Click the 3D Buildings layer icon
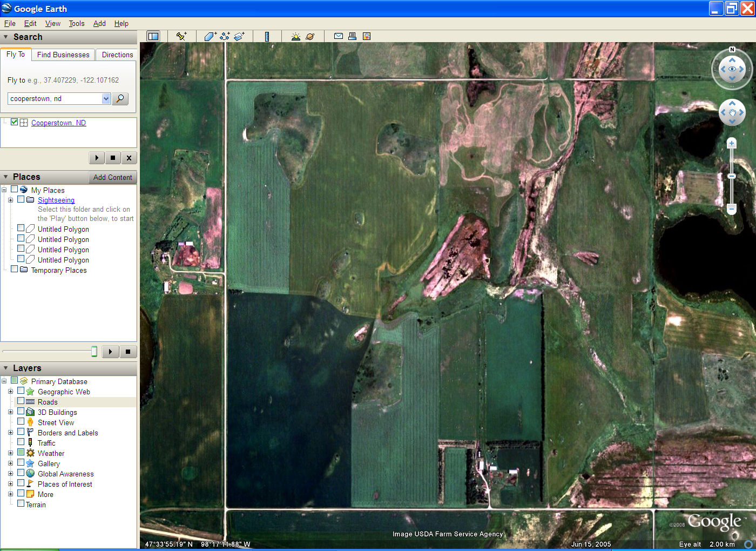Viewport: 756px width, 551px height. click(30, 412)
